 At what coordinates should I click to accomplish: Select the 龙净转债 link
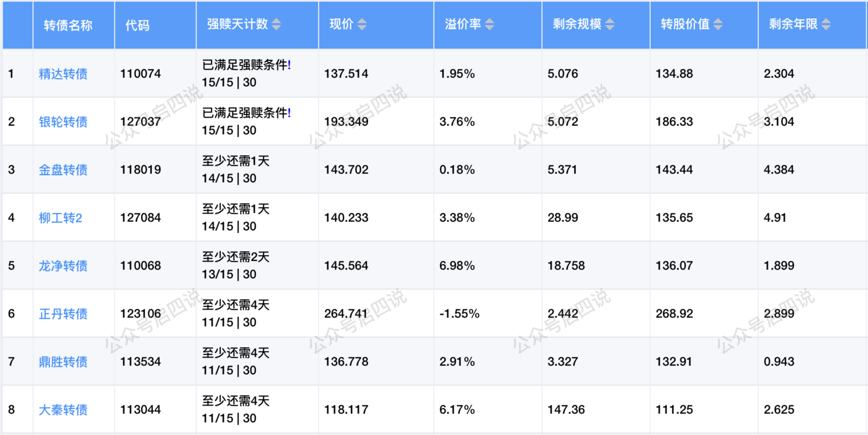tap(63, 266)
